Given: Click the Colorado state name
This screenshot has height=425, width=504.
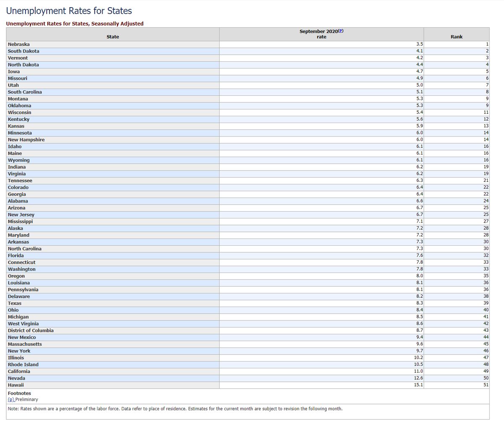Looking at the screenshot, I should click(18, 187).
